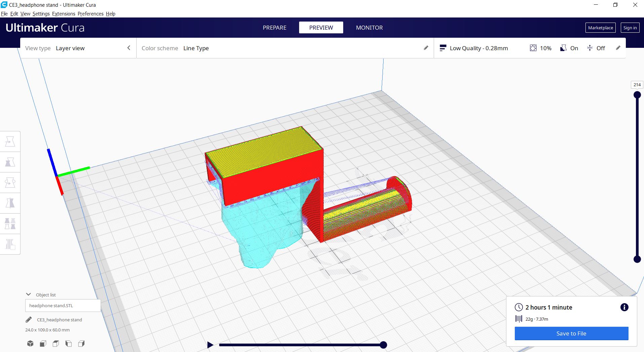Open the Color scheme Line Type dropdown

coord(285,48)
